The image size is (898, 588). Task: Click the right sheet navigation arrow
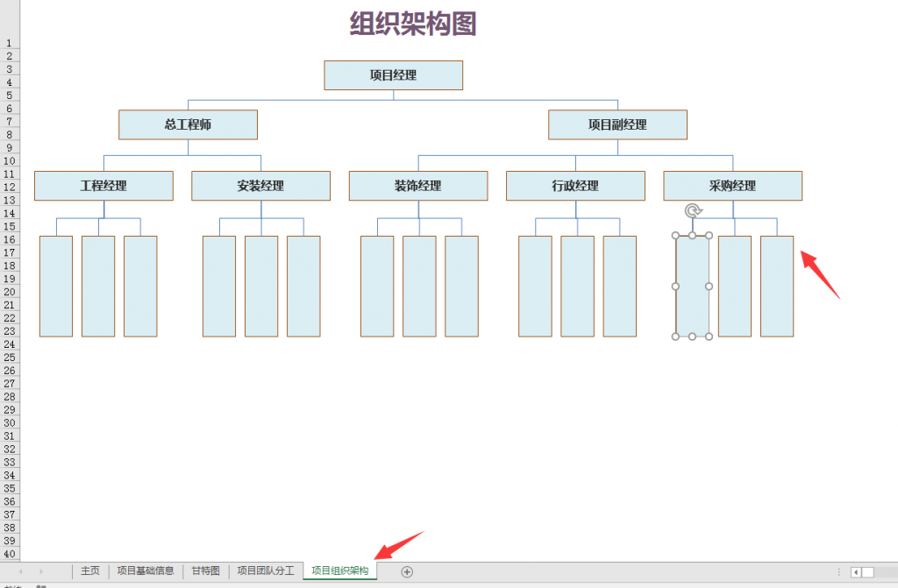coord(42,570)
